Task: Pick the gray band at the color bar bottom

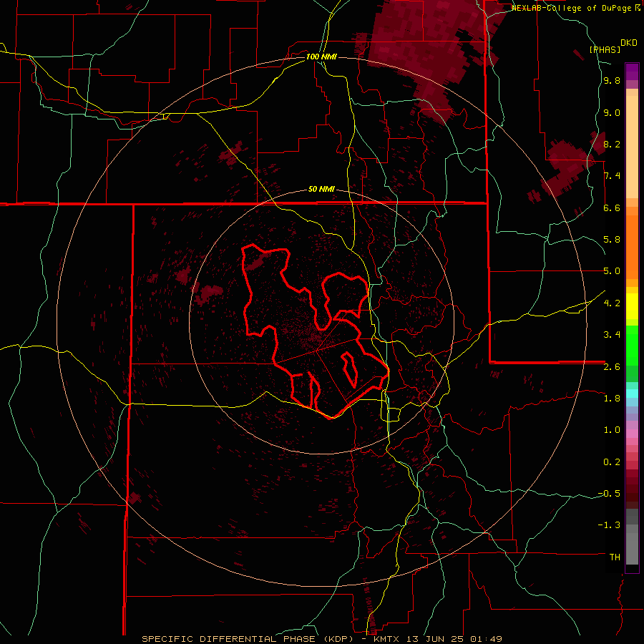Action: (632, 548)
